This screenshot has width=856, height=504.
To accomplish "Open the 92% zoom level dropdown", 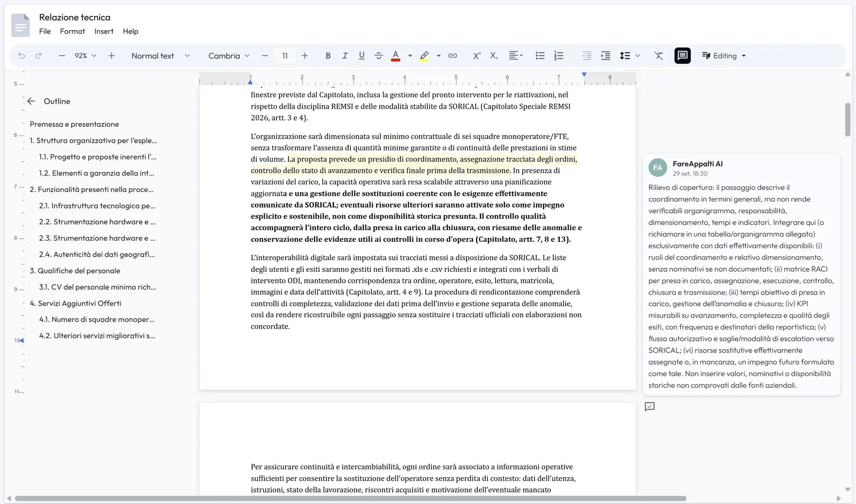I will (x=85, y=56).
